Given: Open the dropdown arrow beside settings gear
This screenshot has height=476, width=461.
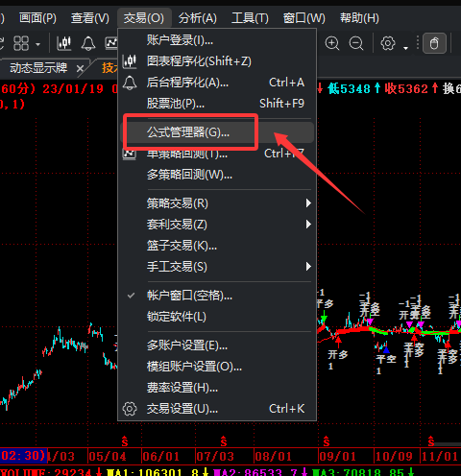Looking at the screenshot, I should point(405,48).
